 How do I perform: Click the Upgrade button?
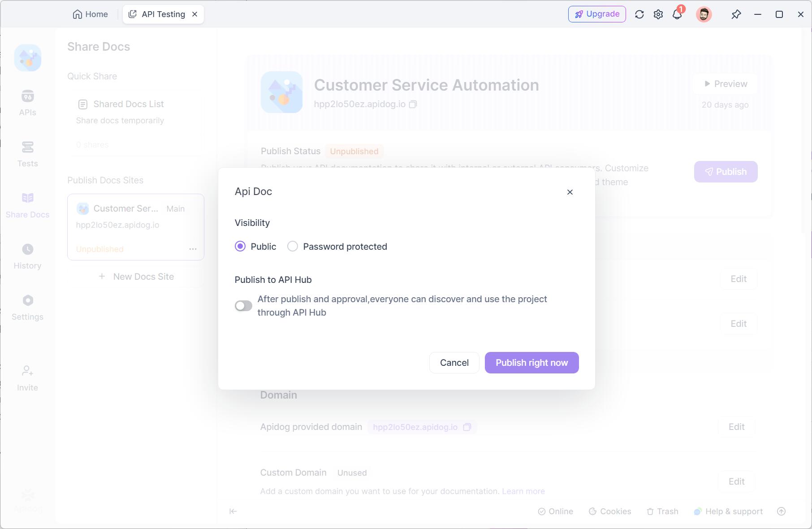click(x=597, y=14)
